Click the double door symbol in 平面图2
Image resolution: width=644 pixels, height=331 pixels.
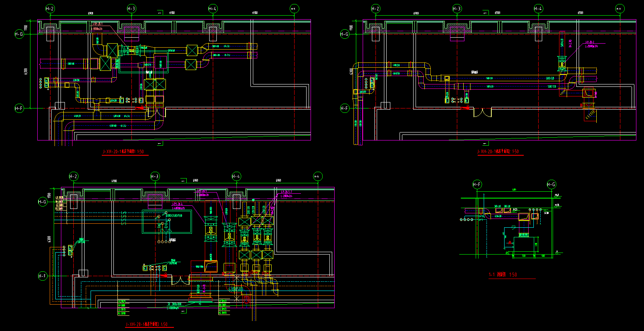coord(482,112)
